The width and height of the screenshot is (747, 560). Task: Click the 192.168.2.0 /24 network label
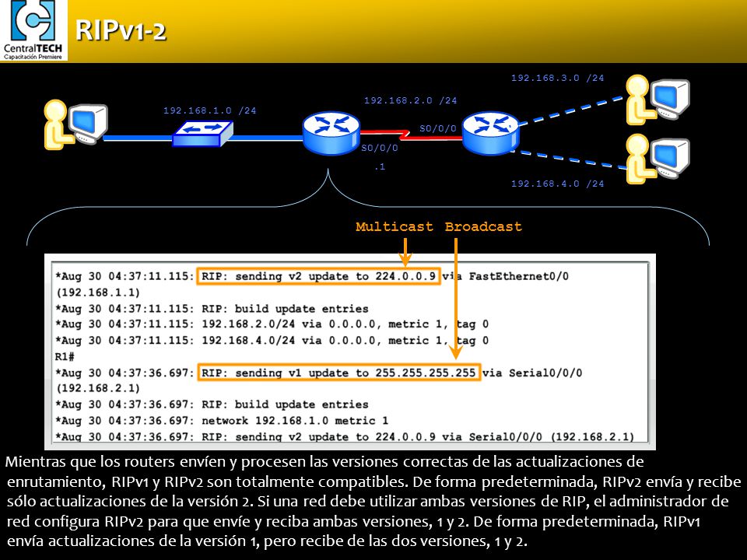[x=410, y=100]
